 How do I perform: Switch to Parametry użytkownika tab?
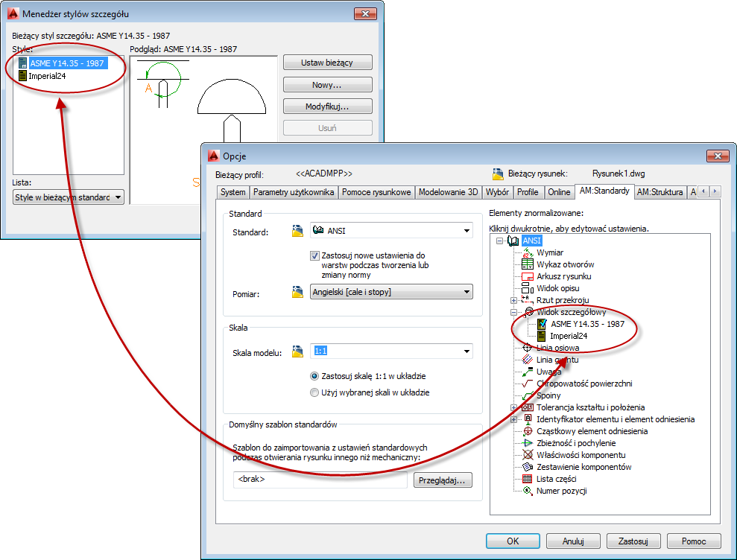click(294, 192)
